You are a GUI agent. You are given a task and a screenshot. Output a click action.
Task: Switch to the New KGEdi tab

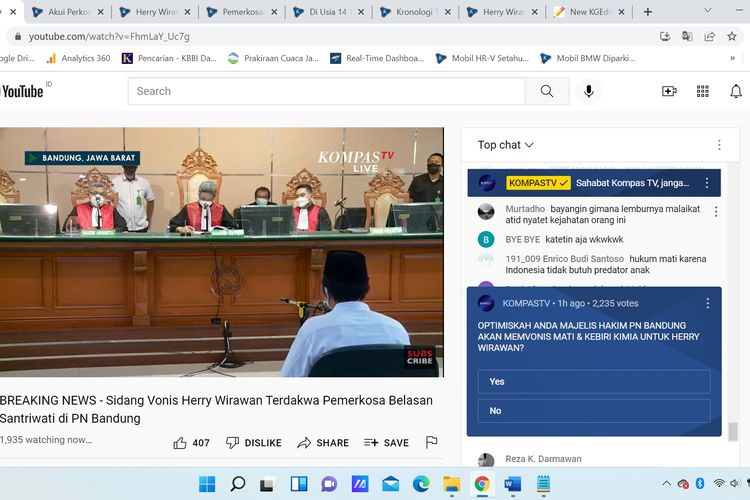589,12
